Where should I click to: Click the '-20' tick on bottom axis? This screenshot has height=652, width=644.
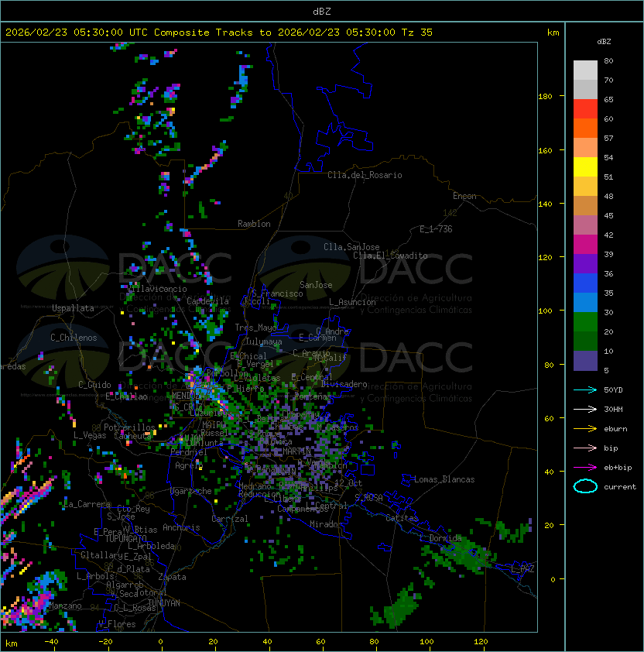[x=105, y=642]
